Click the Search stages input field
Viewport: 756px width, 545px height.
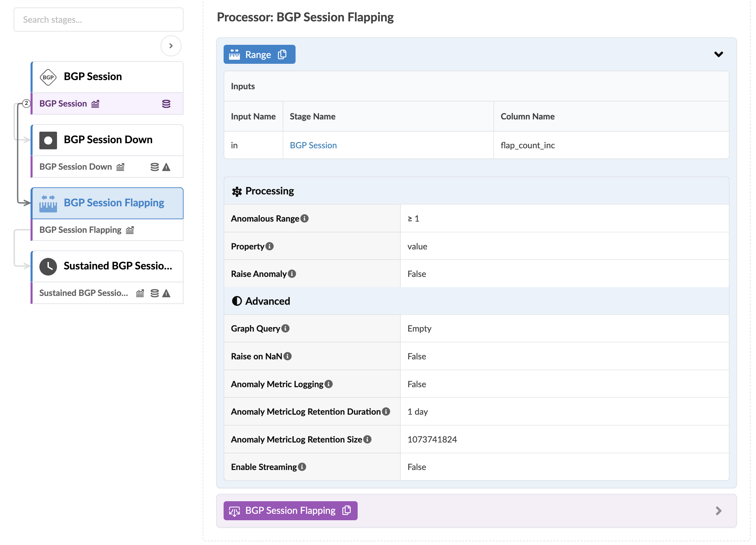pos(98,20)
